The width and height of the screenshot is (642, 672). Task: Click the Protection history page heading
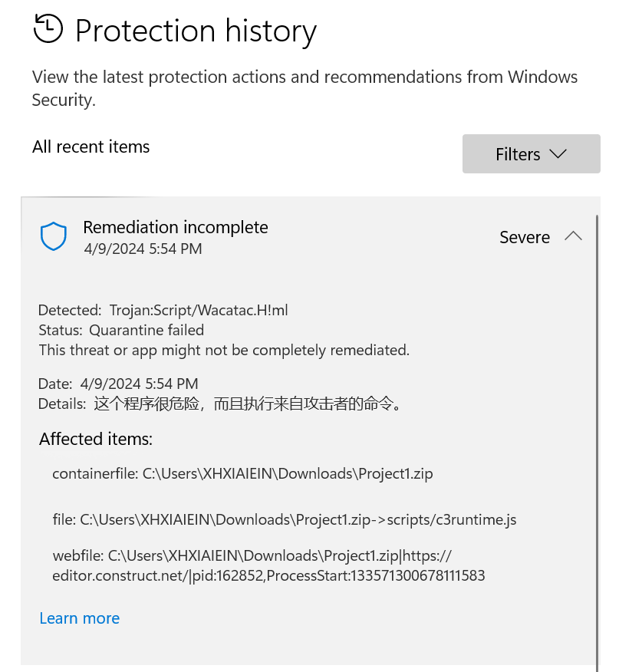pyautogui.click(x=196, y=31)
